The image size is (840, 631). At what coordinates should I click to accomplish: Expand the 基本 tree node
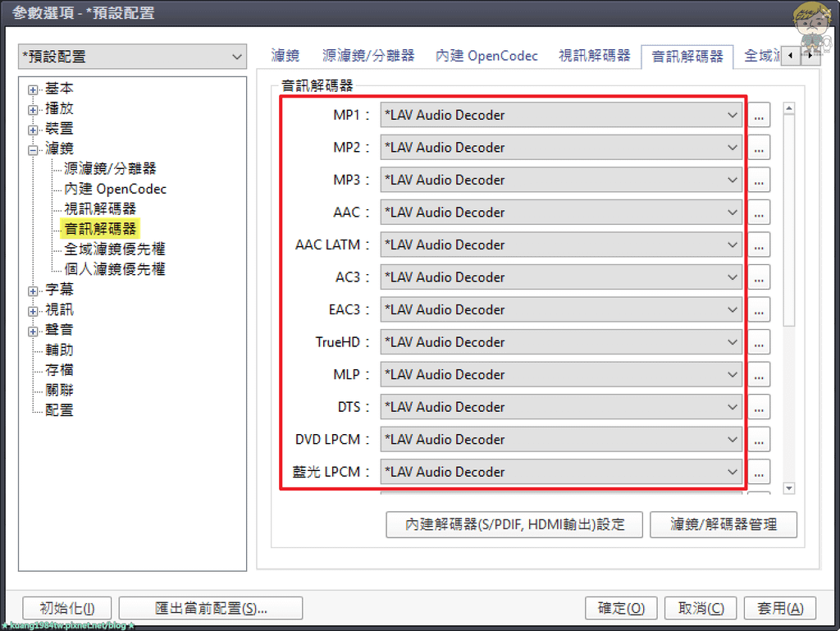tap(33, 89)
